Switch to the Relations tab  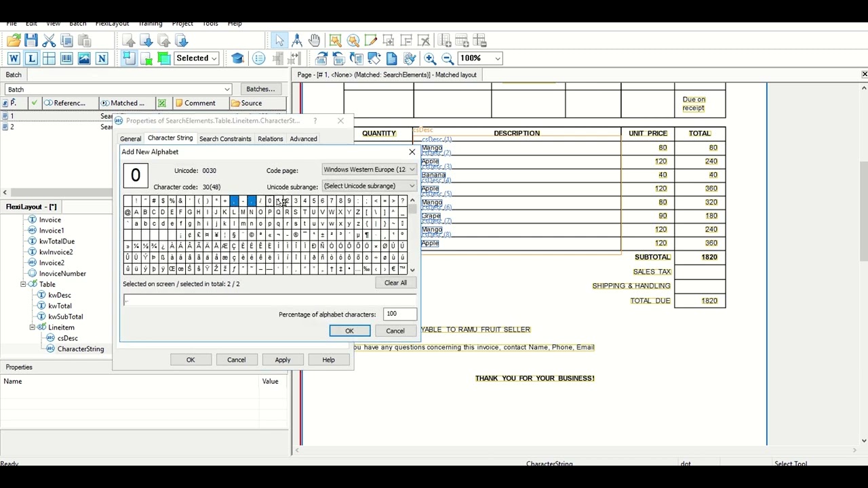pos(270,139)
